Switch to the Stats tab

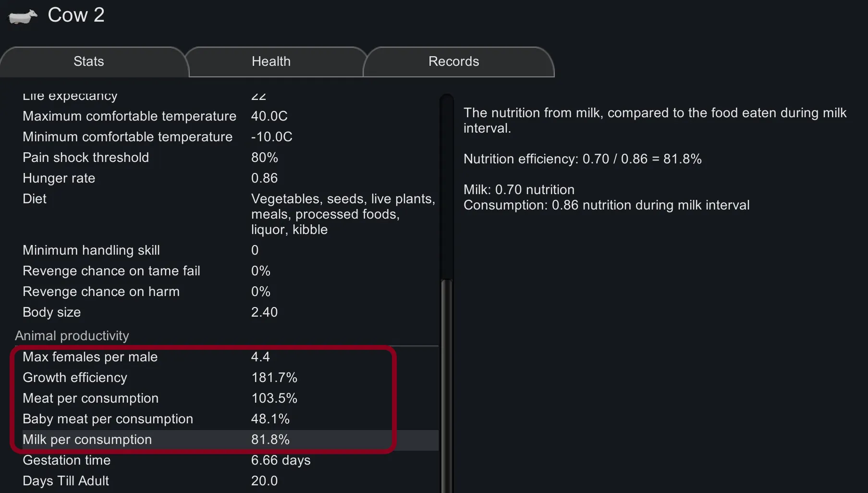(89, 62)
